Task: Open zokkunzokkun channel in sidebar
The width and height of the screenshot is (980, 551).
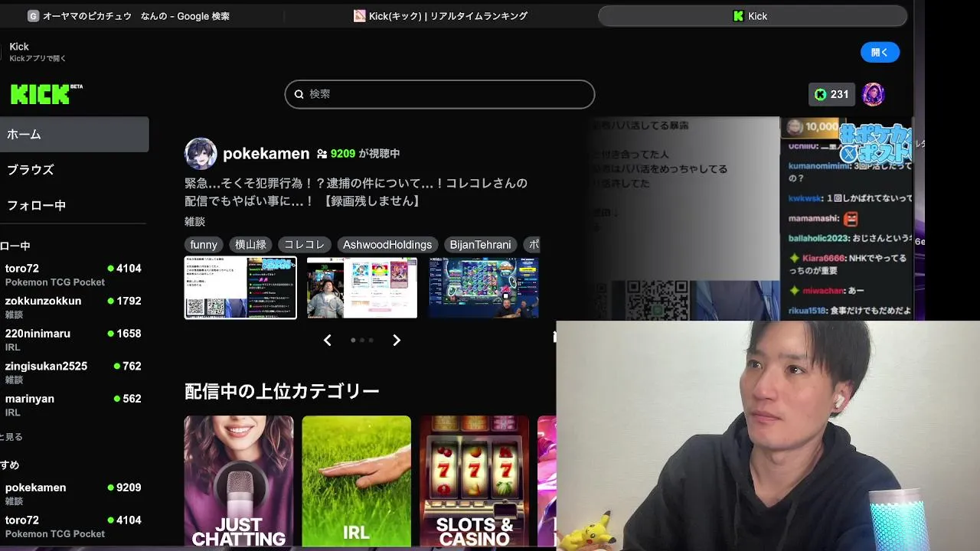Action: pos(73,307)
